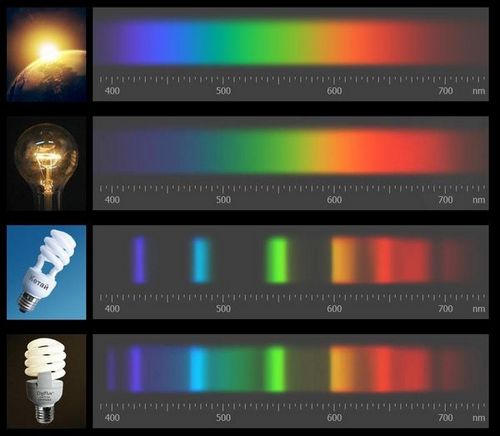
Task: Click the violet emission line in third spectrum
Action: (139, 260)
